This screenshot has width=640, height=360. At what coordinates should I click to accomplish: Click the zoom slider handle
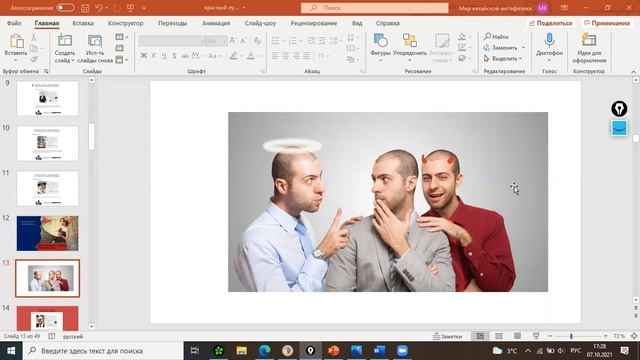pos(571,336)
